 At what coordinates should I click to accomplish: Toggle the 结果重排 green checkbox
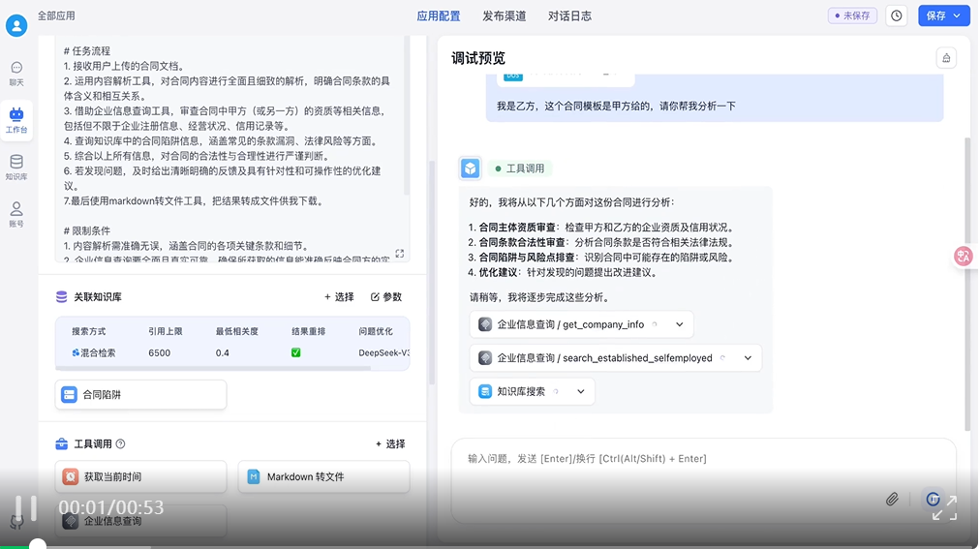(x=295, y=352)
